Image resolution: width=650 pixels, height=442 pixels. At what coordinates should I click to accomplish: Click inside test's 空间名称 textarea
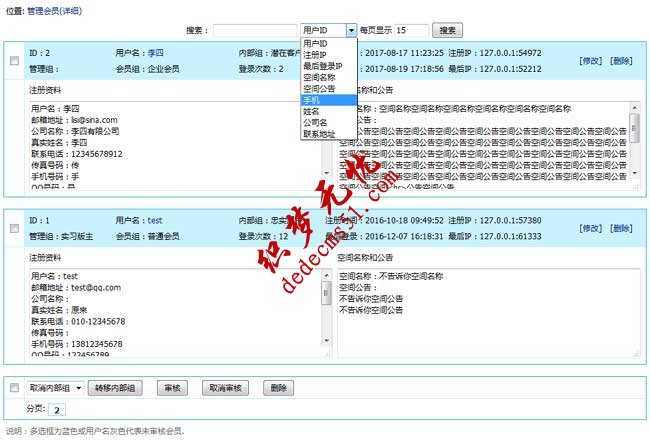(489, 313)
